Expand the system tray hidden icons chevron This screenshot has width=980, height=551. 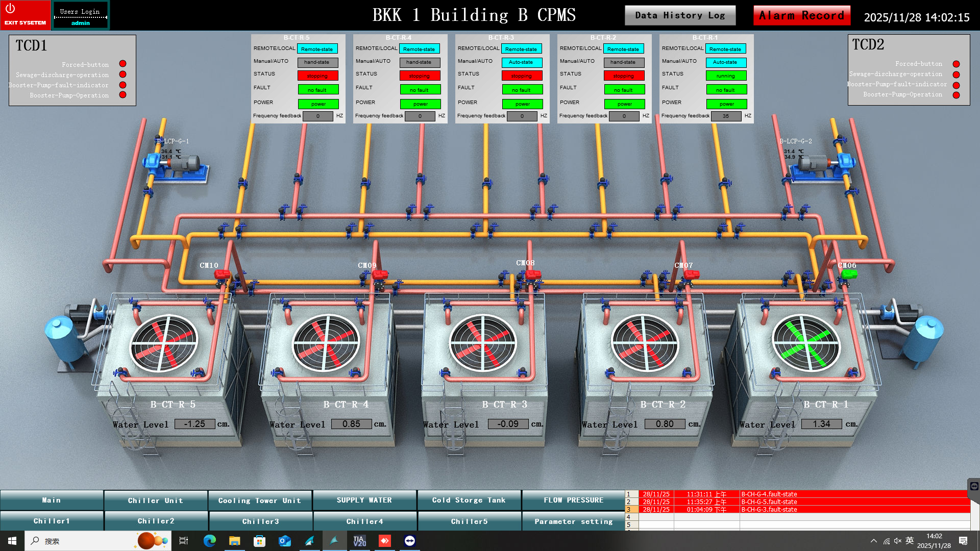(873, 541)
